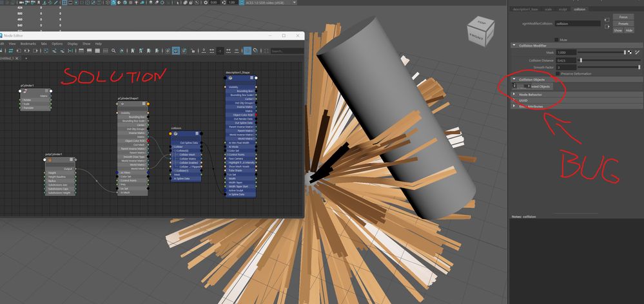The height and width of the screenshot is (304, 644).
Task: Click the Presets button
Action: [623, 24]
